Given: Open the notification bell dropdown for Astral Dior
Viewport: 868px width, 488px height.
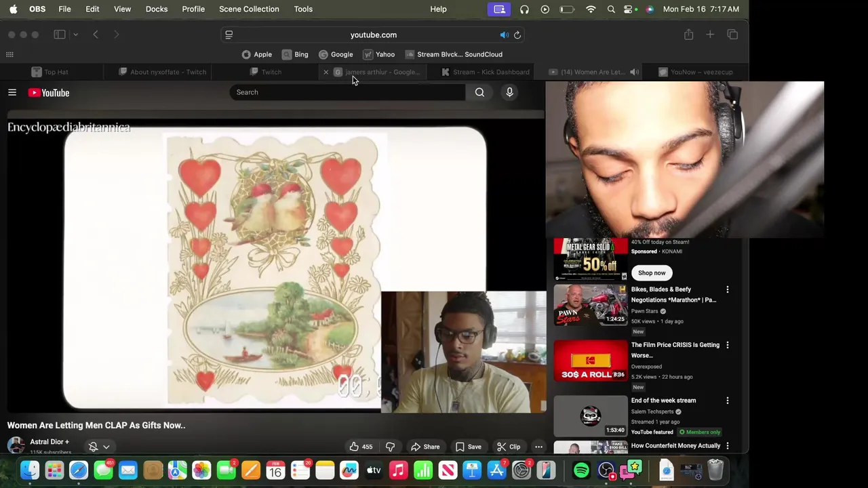Looking at the screenshot, I should tap(100, 447).
